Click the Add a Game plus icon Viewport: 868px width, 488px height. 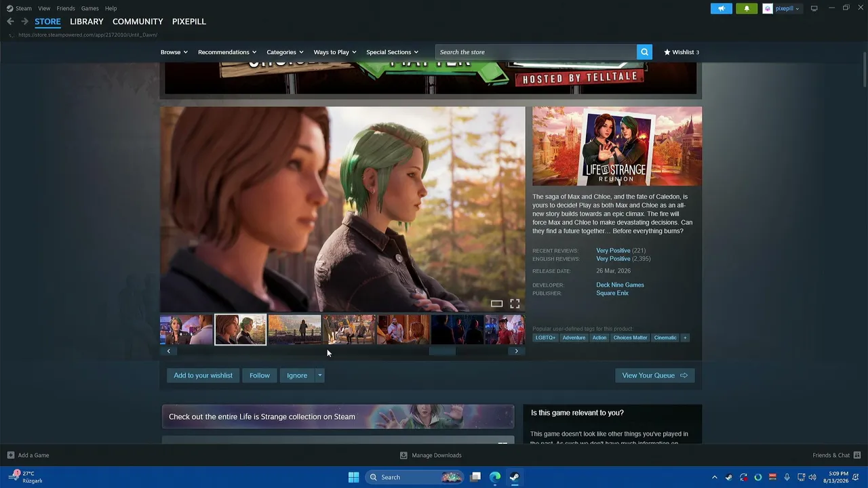pyautogui.click(x=10, y=455)
